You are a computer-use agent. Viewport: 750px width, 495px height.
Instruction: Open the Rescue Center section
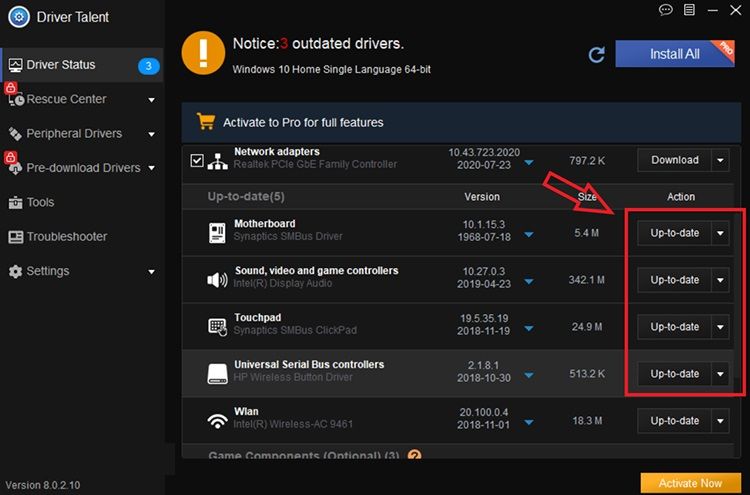pos(82,99)
